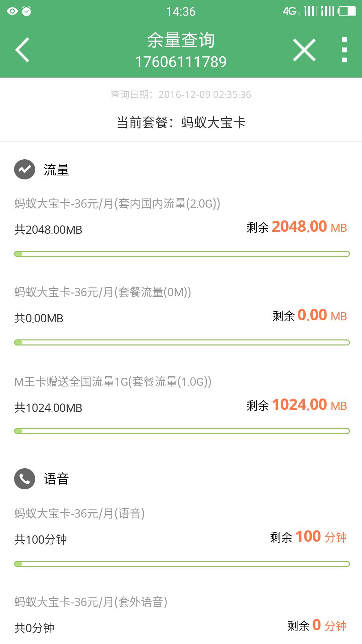Tap the 2048.00MB data progress bar
Viewport: 362px width, 644px height.
point(182,254)
